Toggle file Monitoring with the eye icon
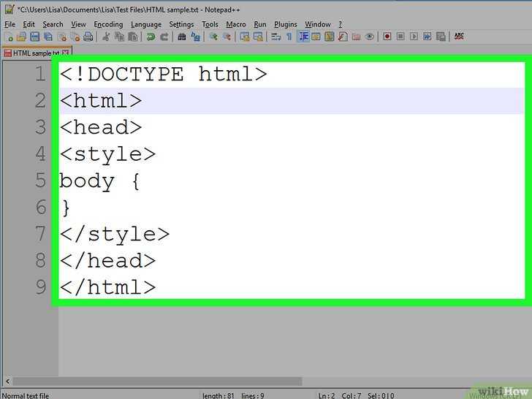The width and height of the screenshot is (532, 399). 370,37
